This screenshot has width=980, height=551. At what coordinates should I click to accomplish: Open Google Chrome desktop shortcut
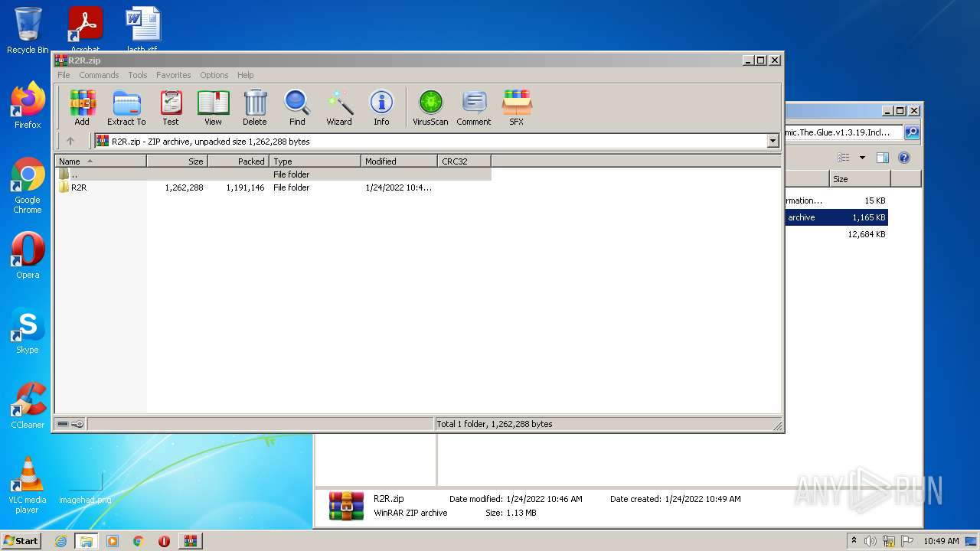[x=28, y=185]
